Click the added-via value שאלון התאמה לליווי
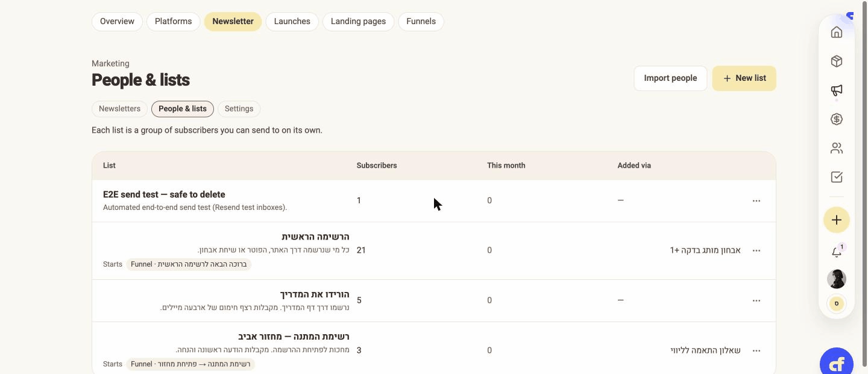 706,350
